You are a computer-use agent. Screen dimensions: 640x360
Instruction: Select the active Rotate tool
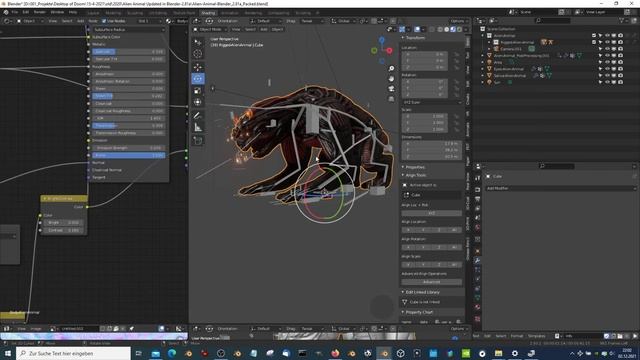(198, 78)
